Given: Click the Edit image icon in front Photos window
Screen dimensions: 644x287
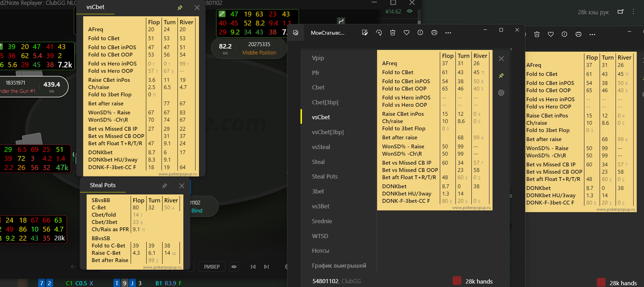Looking at the screenshot, I should click(x=365, y=33).
